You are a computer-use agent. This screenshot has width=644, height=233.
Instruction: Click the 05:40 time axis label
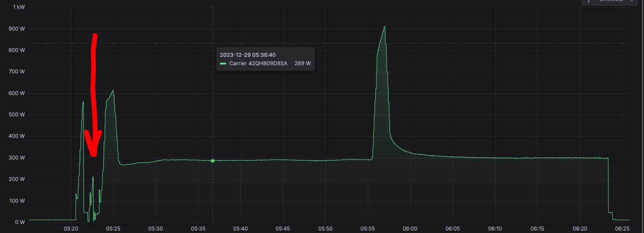(240, 229)
